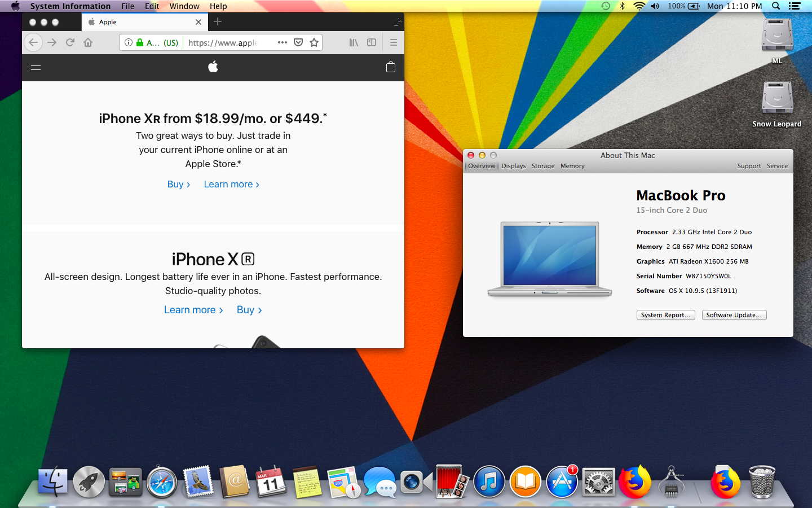Click the clock showing Mon 11:10 PM
The width and height of the screenshot is (812, 508).
pyautogui.click(x=735, y=6)
